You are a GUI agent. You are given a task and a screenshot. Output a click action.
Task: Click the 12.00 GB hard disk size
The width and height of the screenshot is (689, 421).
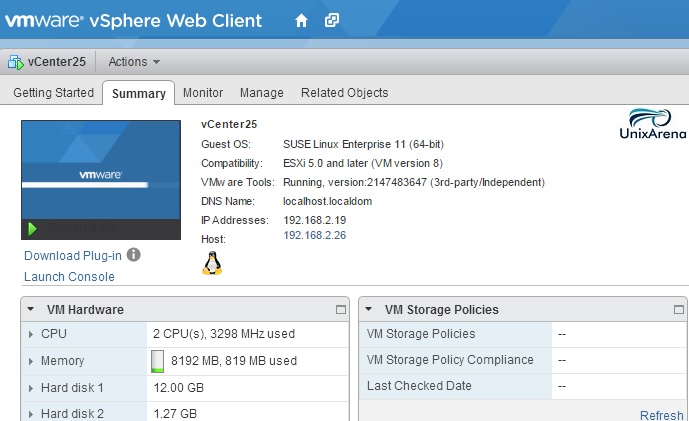point(178,388)
